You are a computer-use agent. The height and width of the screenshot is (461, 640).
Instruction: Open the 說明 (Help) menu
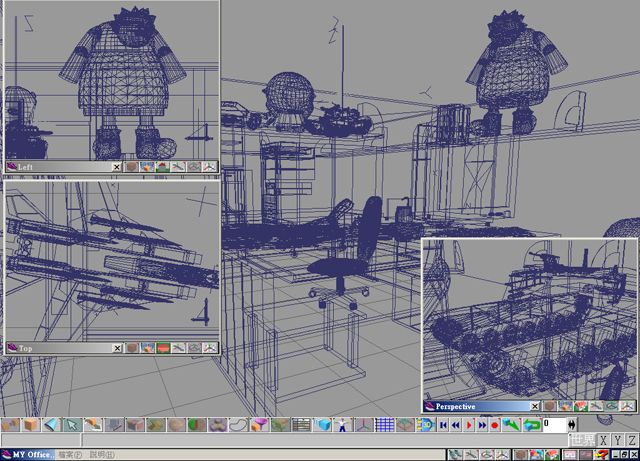[x=102, y=454]
